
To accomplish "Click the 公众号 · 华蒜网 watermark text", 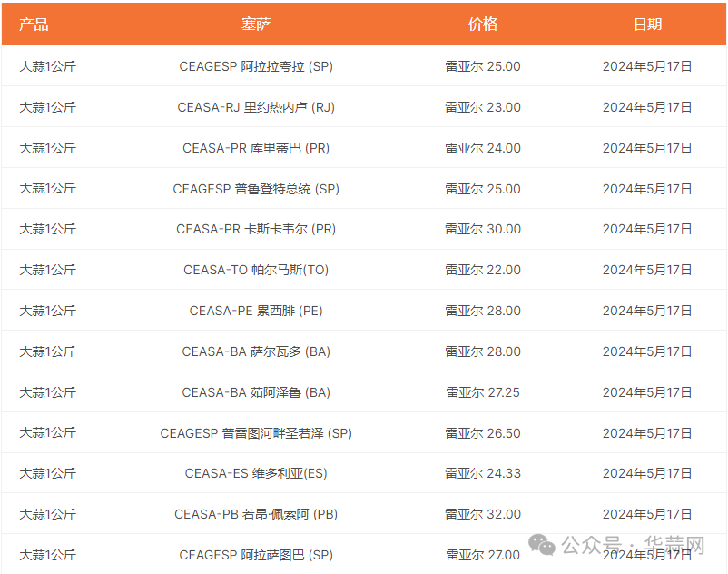I will pyautogui.click(x=633, y=545).
